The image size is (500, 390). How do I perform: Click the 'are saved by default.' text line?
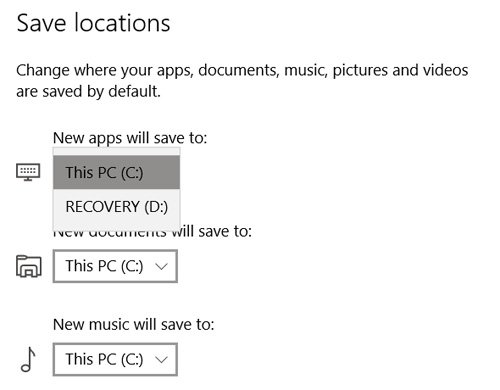coord(88,91)
